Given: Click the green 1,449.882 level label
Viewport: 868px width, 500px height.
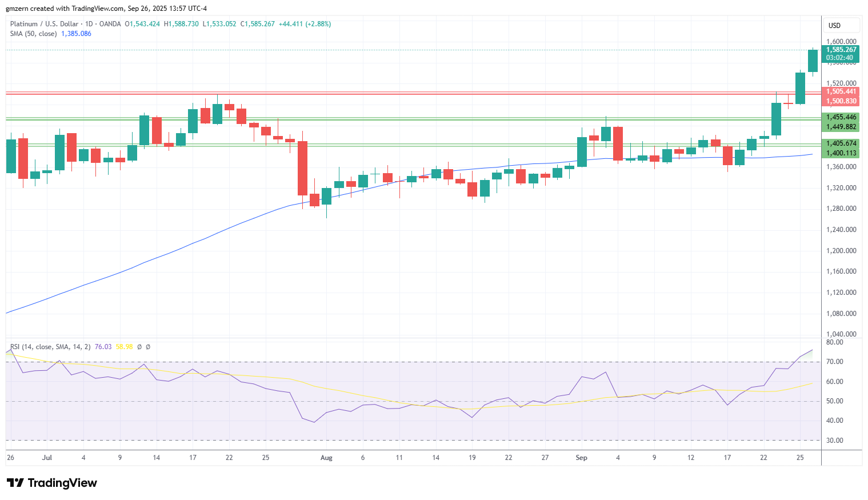Looking at the screenshot, I should tap(841, 127).
